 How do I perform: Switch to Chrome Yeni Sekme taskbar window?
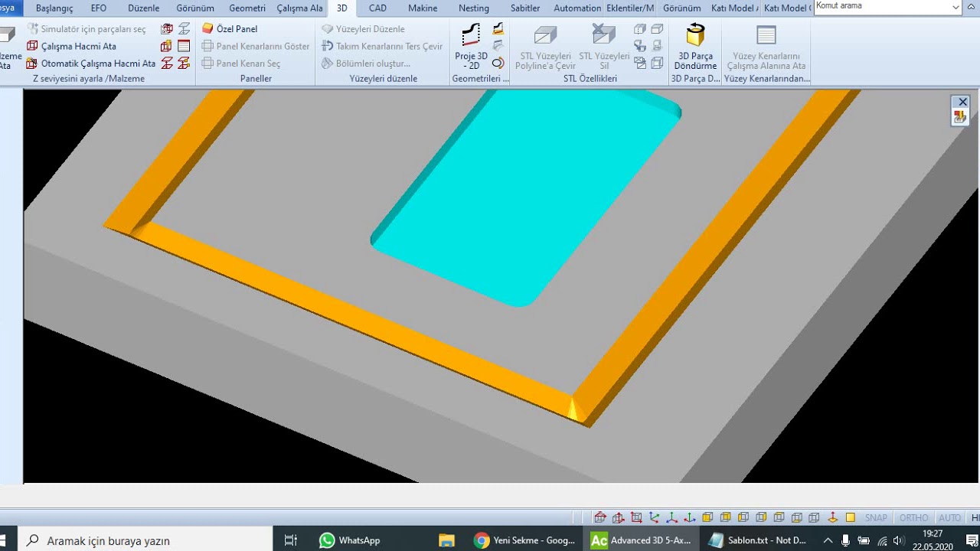coord(524,540)
